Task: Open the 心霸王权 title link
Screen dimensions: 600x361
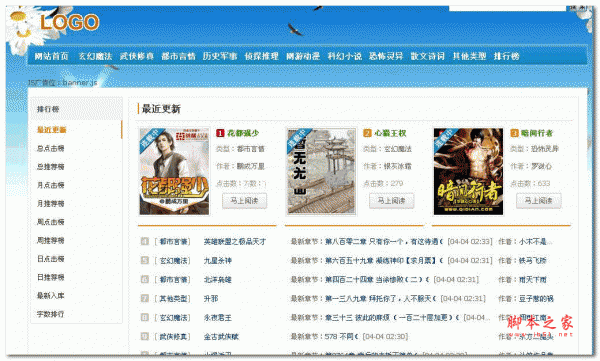Action: point(390,133)
